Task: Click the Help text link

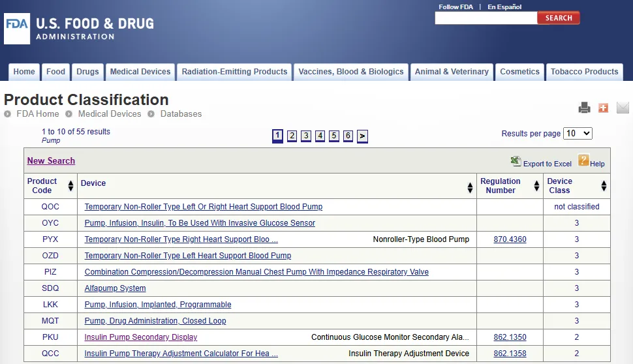Action: [597, 164]
